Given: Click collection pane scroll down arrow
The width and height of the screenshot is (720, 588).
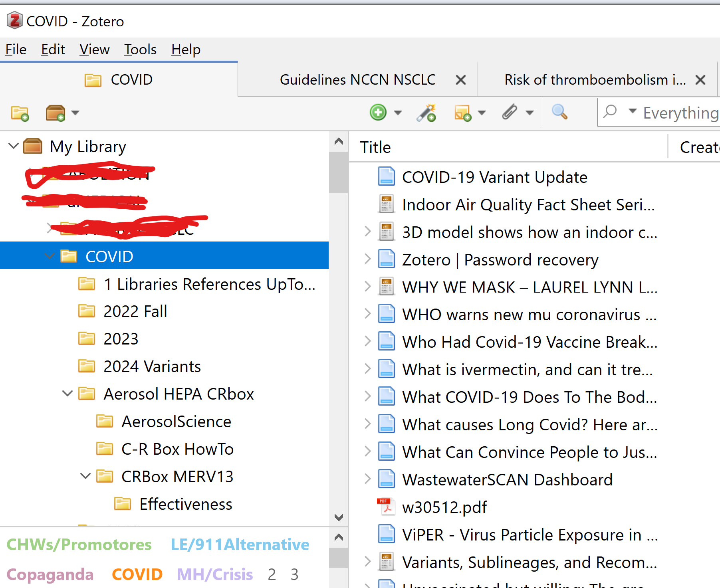Looking at the screenshot, I should click(339, 517).
